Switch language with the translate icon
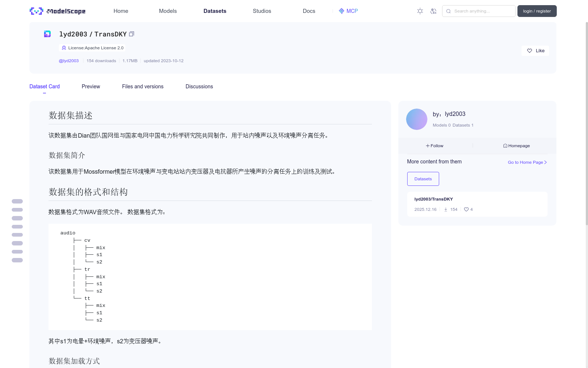 pos(433,11)
